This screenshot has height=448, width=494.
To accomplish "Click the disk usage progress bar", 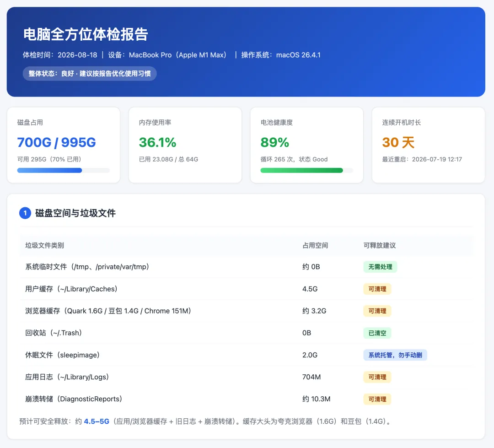I will click(63, 171).
